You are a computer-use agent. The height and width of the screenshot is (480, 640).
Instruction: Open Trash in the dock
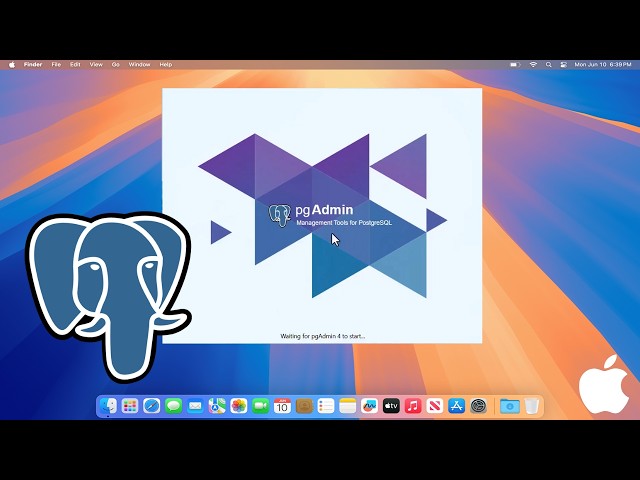[x=531, y=406]
